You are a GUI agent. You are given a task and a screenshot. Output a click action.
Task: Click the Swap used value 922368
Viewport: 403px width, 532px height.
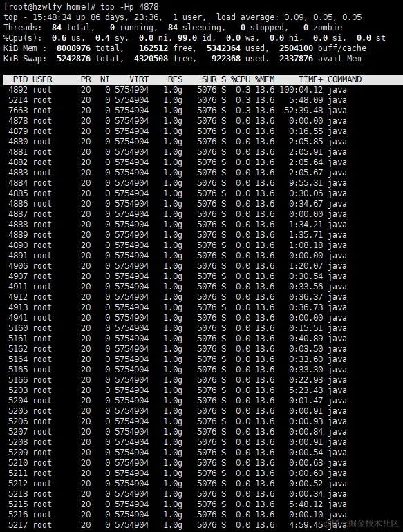(x=226, y=58)
